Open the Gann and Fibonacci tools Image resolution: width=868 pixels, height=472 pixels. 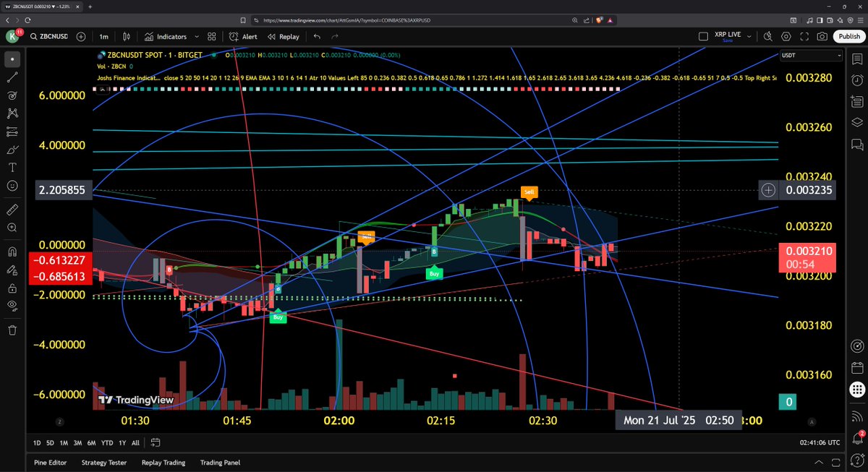(12, 95)
